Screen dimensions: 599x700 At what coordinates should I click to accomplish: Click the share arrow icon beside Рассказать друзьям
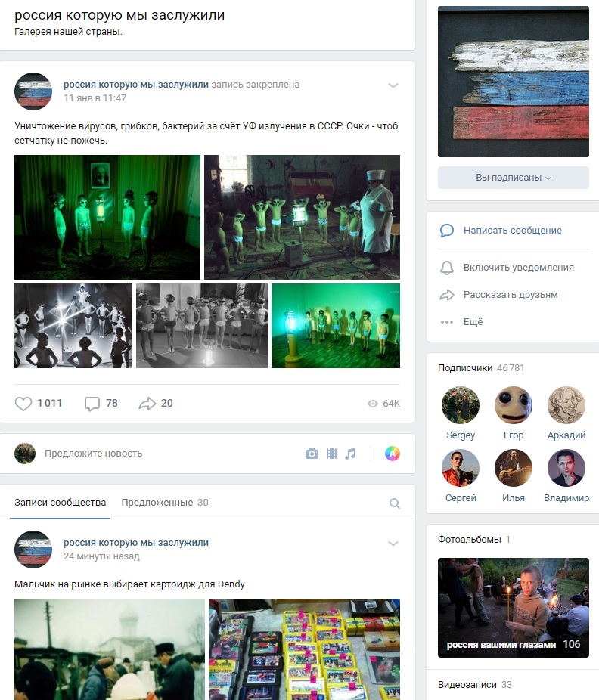click(x=447, y=295)
